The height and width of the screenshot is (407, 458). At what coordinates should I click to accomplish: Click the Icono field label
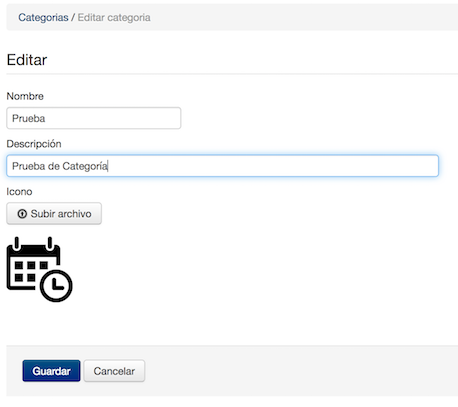pyautogui.click(x=19, y=191)
